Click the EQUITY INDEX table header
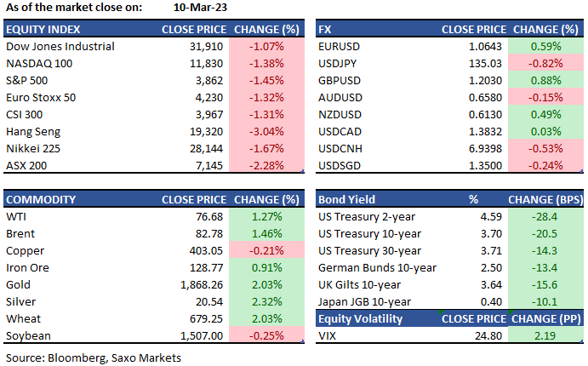 coord(43,29)
